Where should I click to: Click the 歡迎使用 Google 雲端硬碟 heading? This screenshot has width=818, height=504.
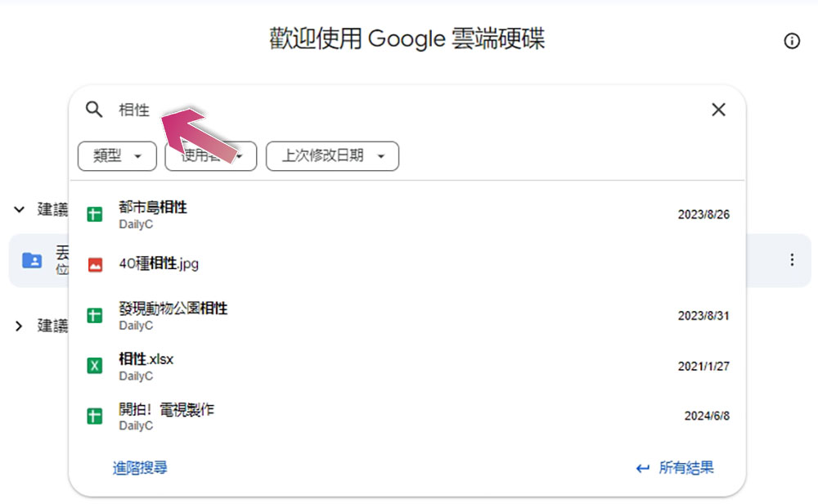click(407, 39)
